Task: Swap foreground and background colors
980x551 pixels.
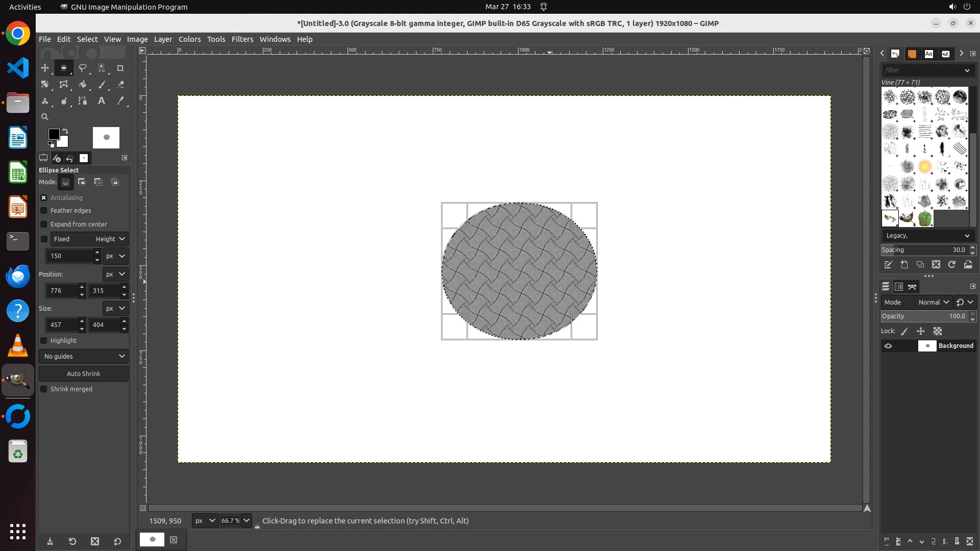Action: [x=65, y=131]
